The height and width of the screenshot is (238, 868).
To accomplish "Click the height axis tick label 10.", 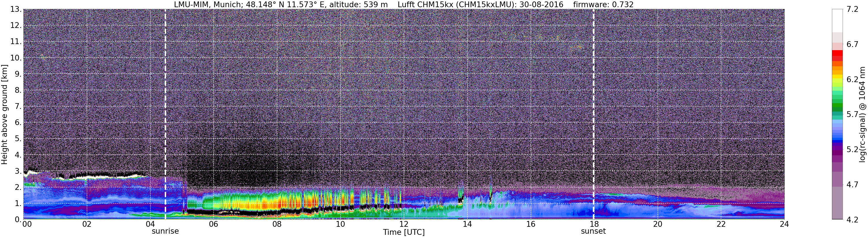I will click(x=16, y=58).
